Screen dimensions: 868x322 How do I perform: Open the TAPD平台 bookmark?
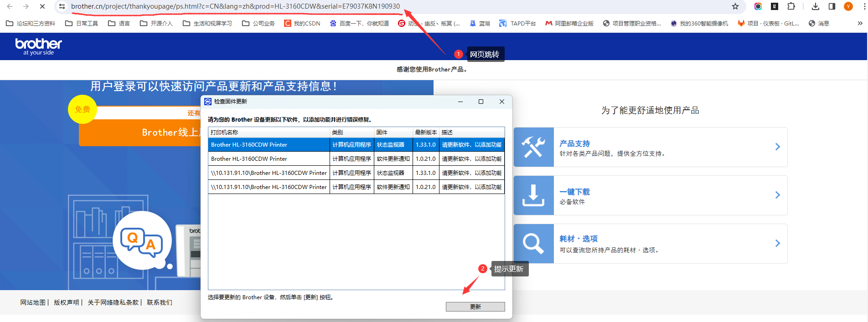517,23
